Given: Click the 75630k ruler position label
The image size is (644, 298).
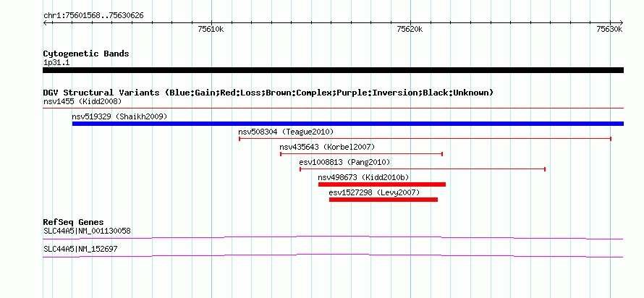Looking at the screenshot, I should click(610, 29).
